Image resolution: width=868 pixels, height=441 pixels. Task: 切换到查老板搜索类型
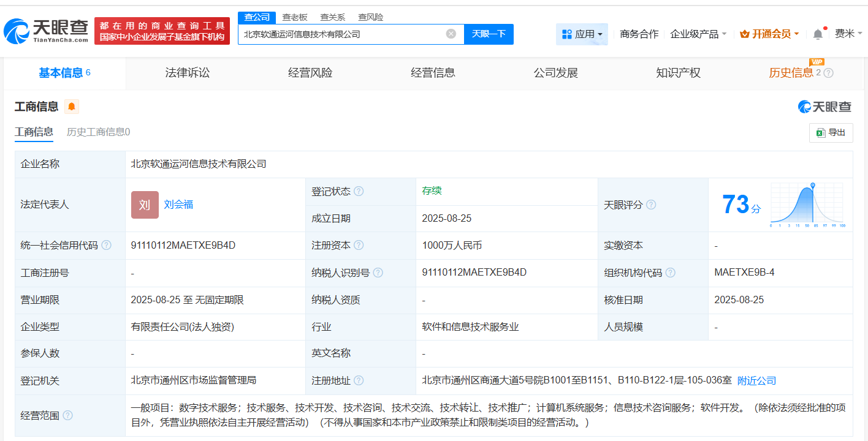tap(294, 17)
